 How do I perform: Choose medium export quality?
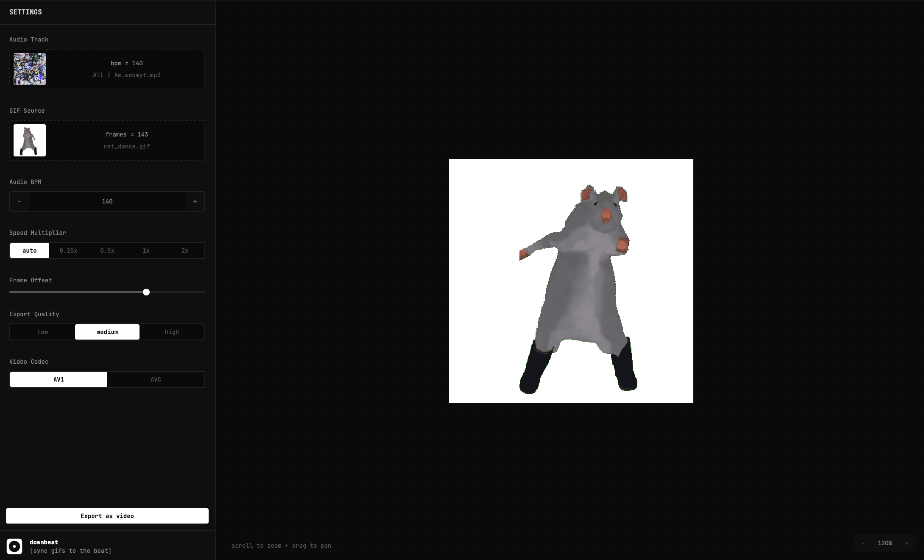point(107,332)
